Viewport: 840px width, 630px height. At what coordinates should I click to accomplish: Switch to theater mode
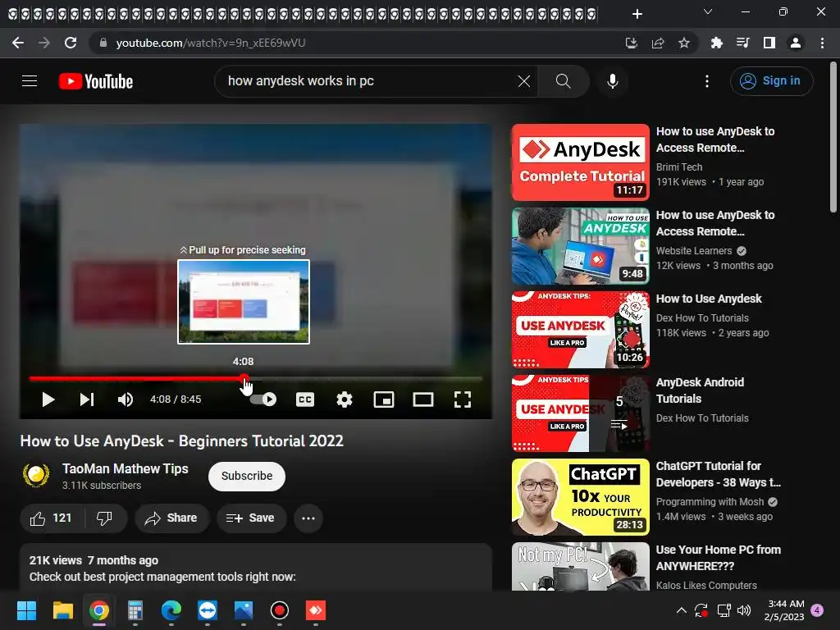(x=423, y=399)
